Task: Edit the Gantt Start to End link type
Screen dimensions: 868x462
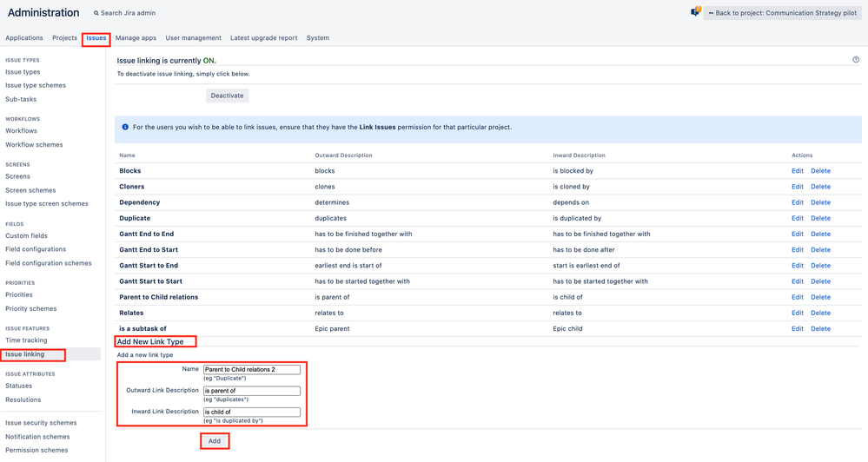Action: (797, 266)
